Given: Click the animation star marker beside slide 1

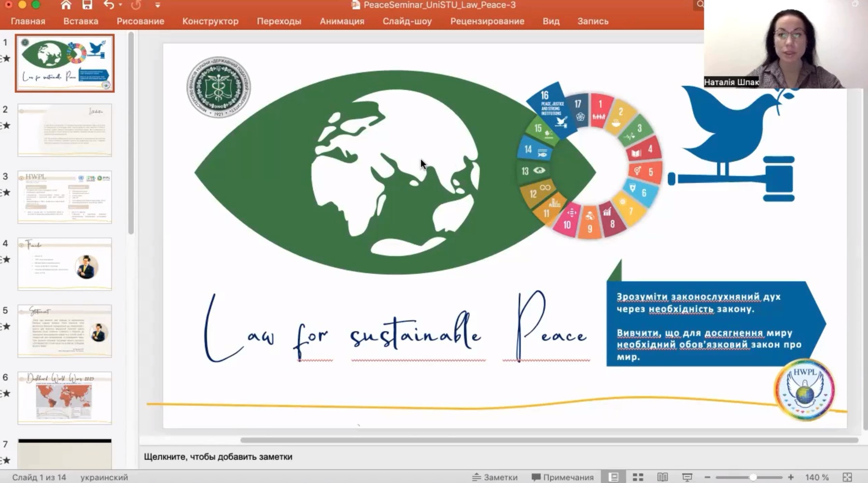Looking at the screenshot, I should tap(6, 59).
